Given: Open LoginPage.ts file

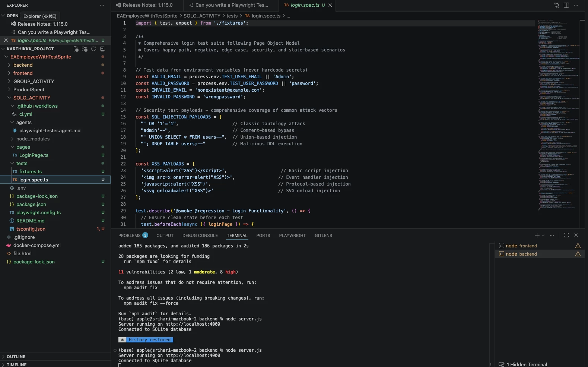Looking at the screenshot, I should 34,155.
